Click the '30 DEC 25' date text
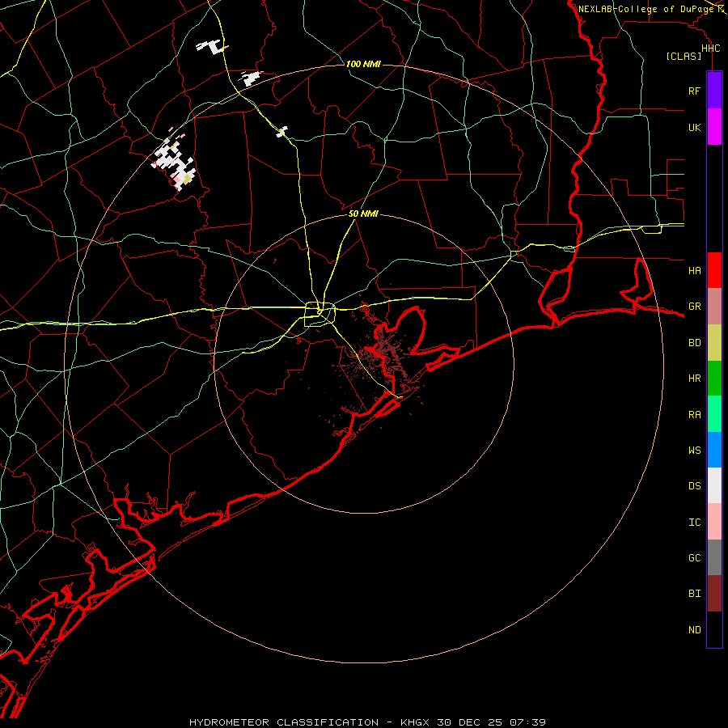The image size is (728, 728). 472,722
